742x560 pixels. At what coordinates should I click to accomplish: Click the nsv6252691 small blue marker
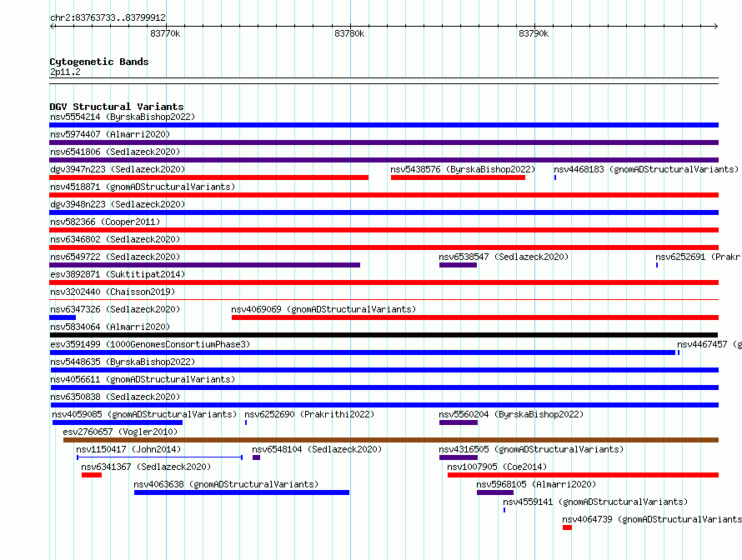pyautogui.click(x=657, y=265)
